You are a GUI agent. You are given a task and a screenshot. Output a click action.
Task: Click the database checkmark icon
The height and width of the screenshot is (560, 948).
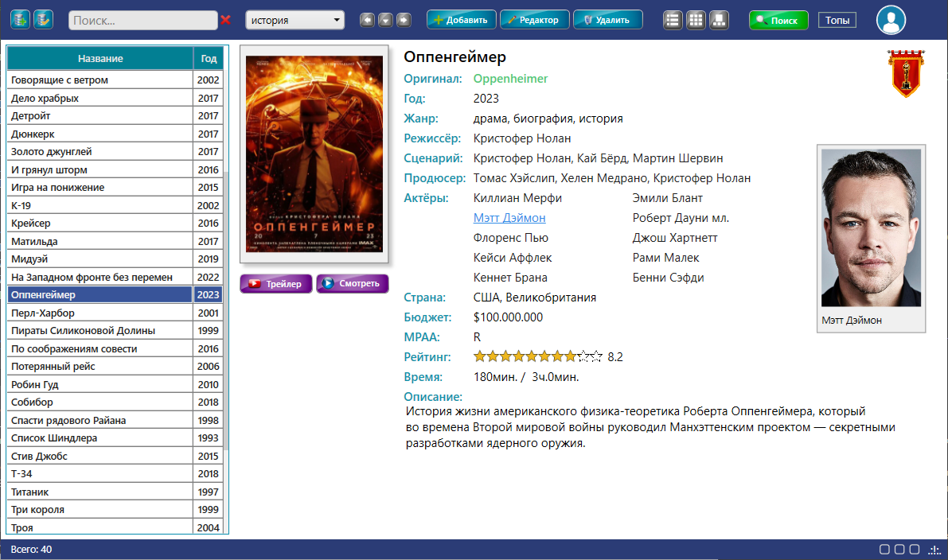point(43,20)
